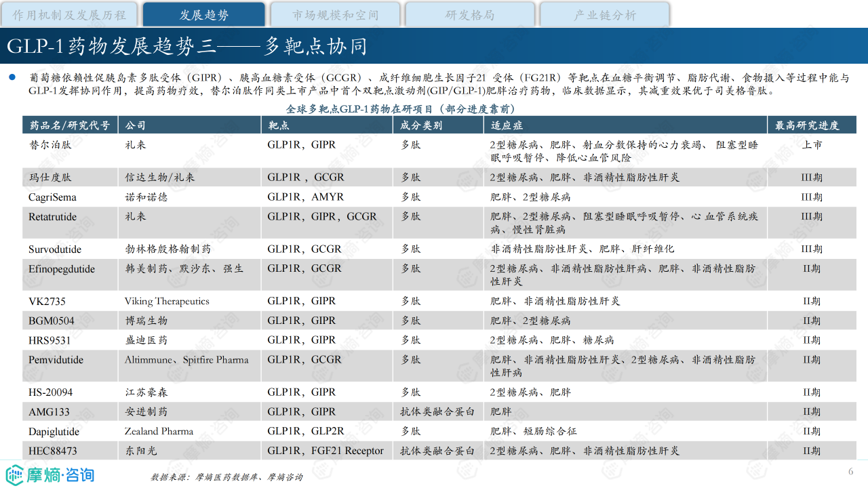Select the 靶点 column header
Viewport: 868px width, 488px height.
(x=279, y=125)
